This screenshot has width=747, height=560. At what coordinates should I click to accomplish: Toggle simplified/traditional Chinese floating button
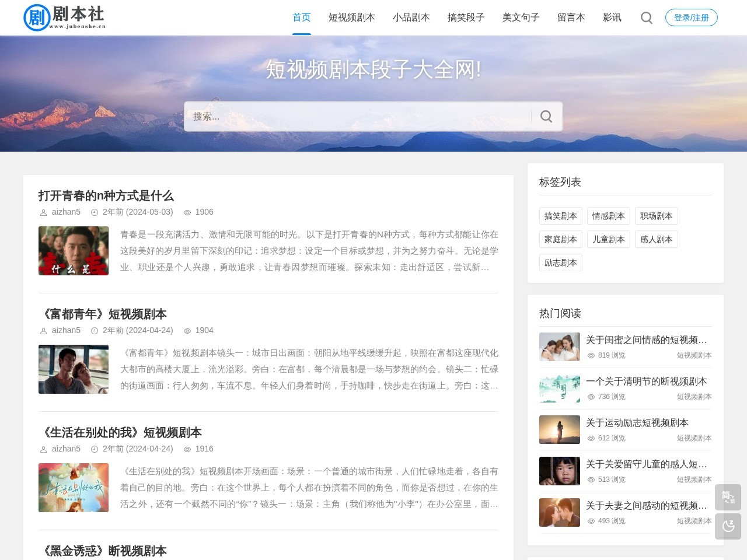click(728, 497)
